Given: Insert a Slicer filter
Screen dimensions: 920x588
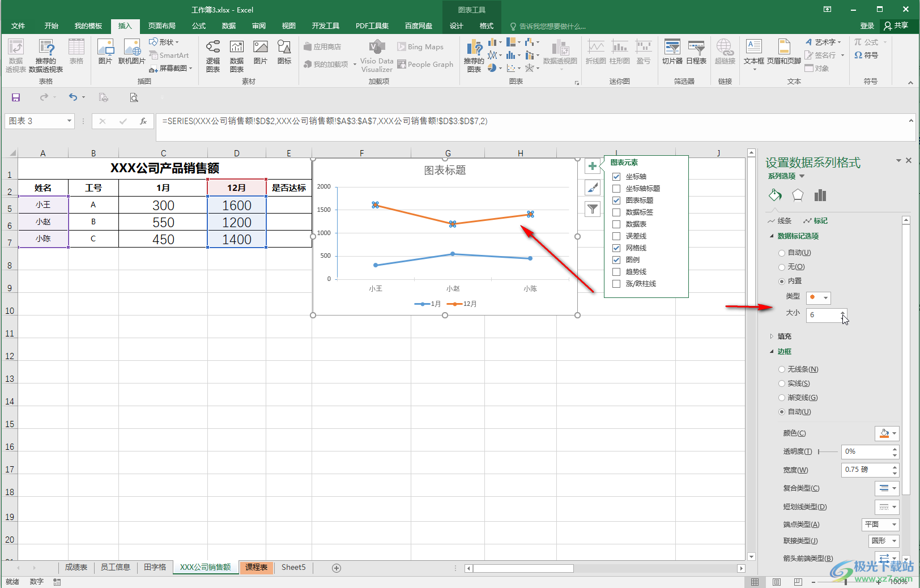Looking at the screenshot, I should pyautogui.click(x=672, y=52).
